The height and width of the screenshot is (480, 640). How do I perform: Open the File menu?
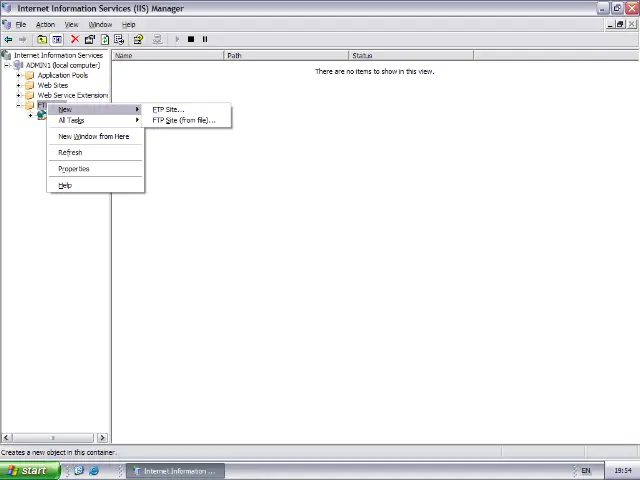point(21,24)
